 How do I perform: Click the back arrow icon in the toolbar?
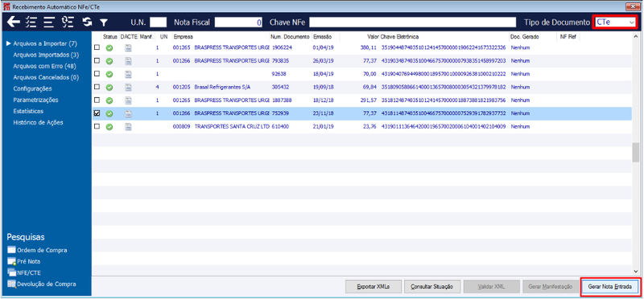[14, 23]
